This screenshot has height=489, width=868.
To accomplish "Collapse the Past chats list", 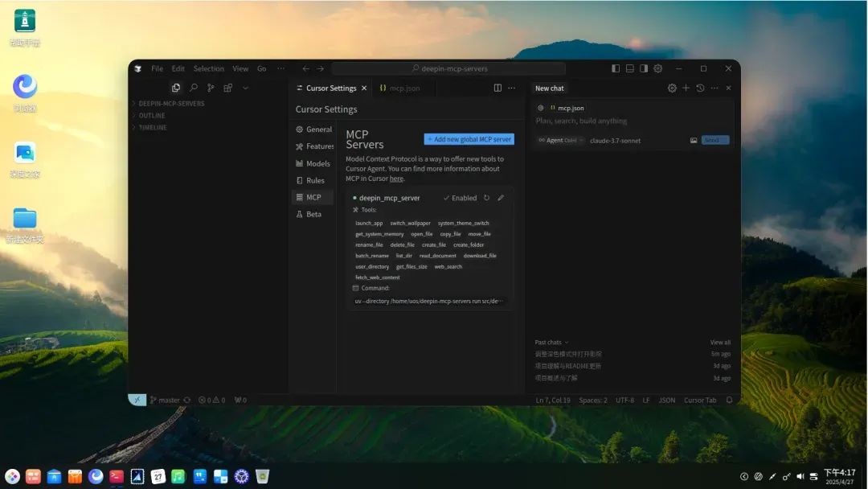I will tap(551, 343).
